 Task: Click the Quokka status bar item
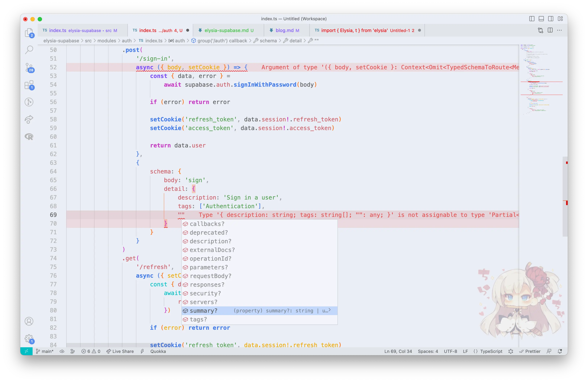[158, 351]
